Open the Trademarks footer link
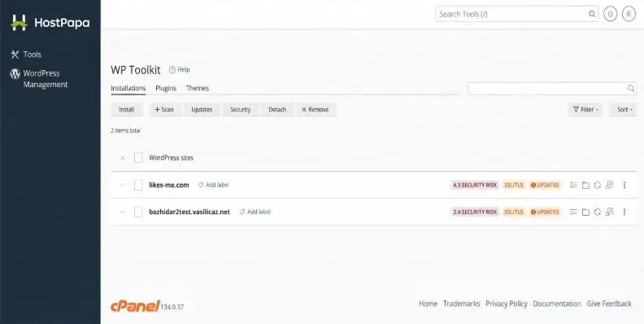The height and width of the screenshot is (324, 644). (x=461, y=304)
